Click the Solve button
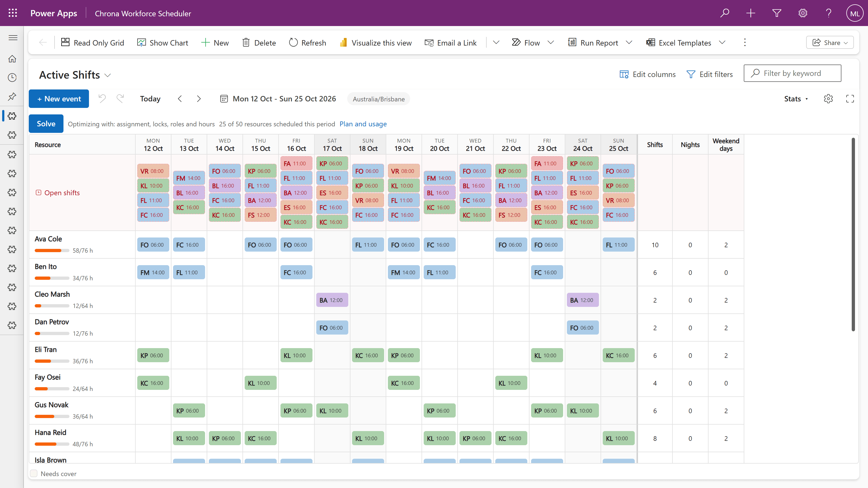This screenshot has width=868, height=488. pos(46,124)
